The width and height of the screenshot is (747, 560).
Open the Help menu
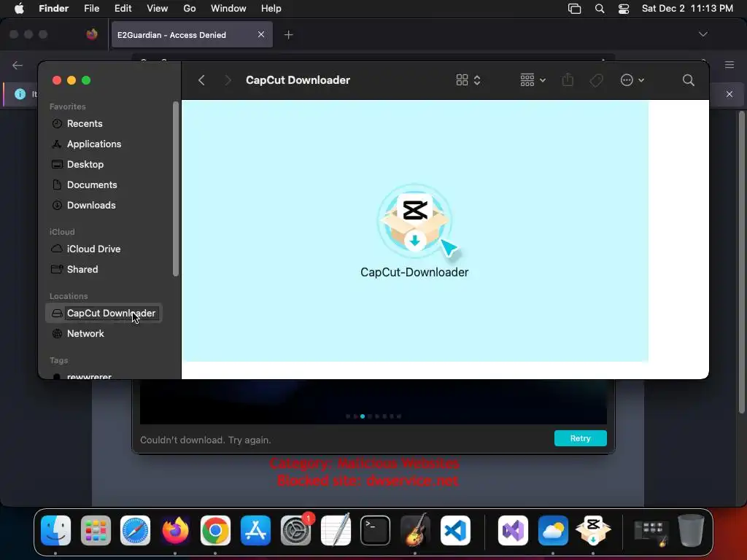[271, 9]
